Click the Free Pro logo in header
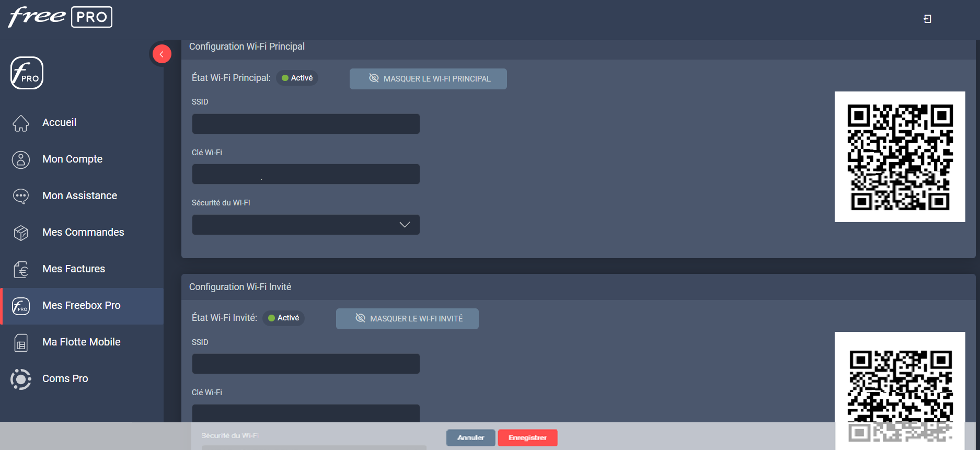The height and width of the screenshot is (450, 980). click(x=60, y=17)
